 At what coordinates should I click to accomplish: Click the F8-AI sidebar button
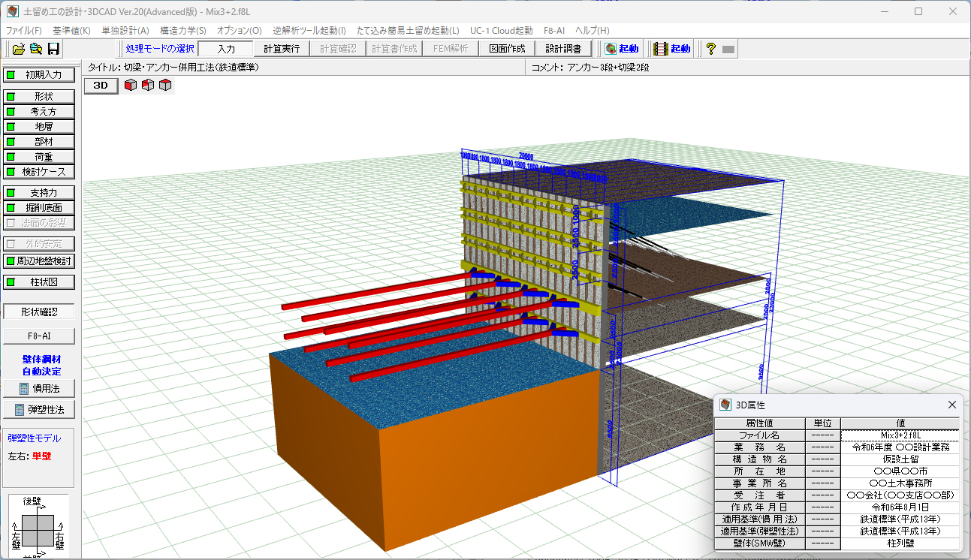tap(39, 336)
